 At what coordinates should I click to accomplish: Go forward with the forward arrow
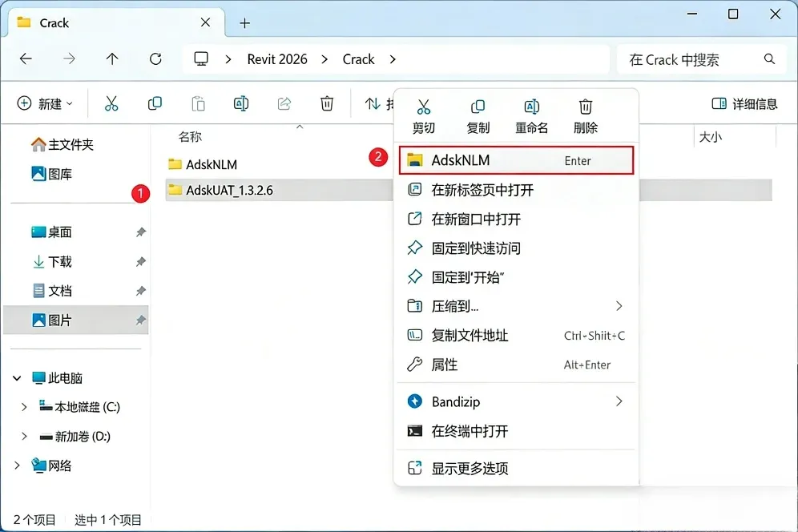[69, 59]
